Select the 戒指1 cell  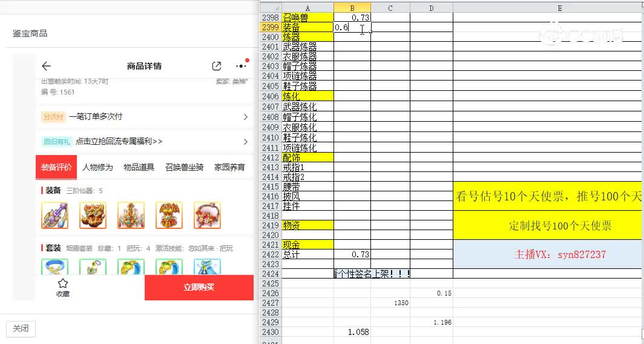(x=307, y=167)
